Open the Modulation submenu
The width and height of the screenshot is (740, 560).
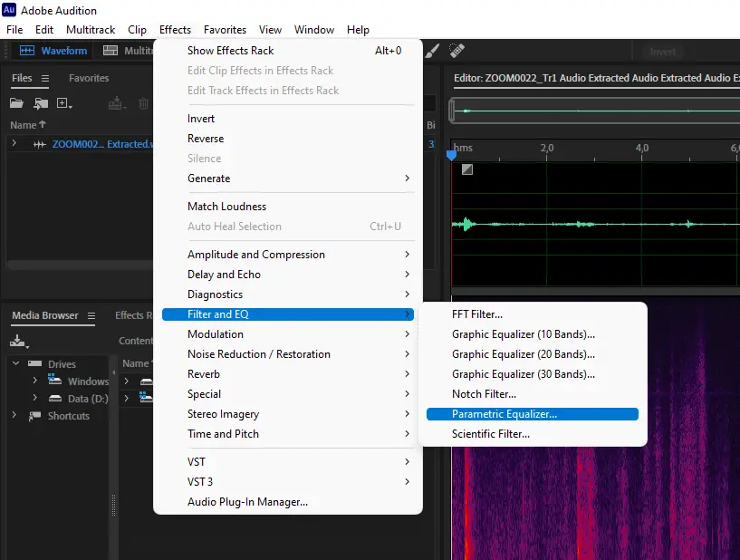tap(288, 334)
